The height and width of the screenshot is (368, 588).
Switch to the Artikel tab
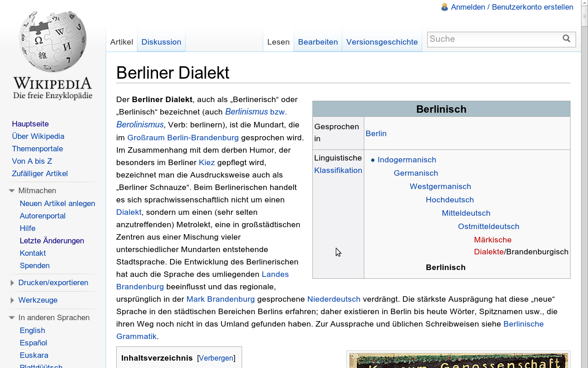coord(122,42)
